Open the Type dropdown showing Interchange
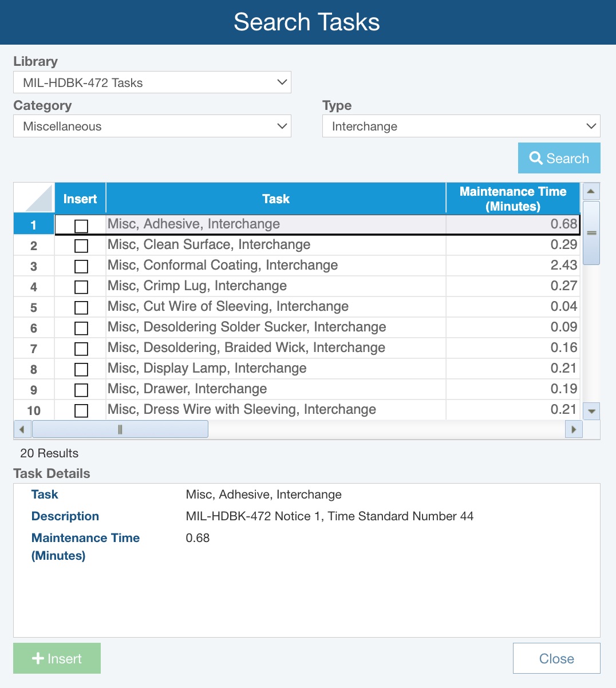Screen dimensions: 616x688 (x=461, y=126)
